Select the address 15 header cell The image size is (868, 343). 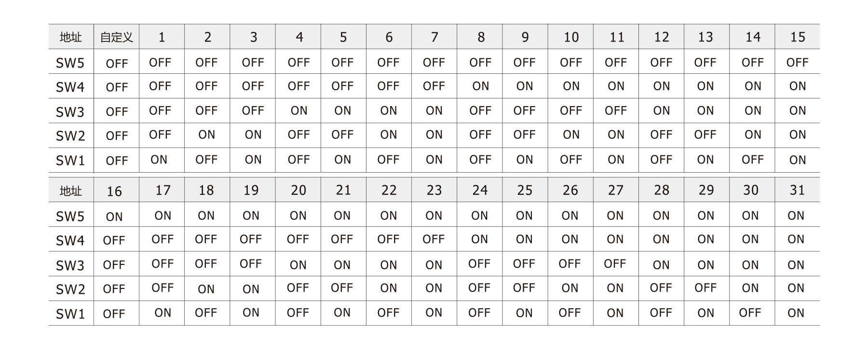coord(798,37)
